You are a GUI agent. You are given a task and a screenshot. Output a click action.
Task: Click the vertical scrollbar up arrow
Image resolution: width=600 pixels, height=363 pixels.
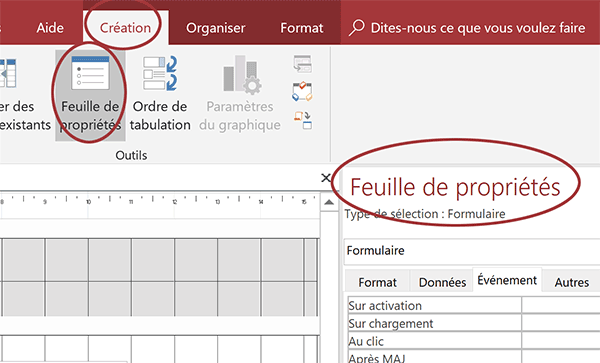(329, 202)
